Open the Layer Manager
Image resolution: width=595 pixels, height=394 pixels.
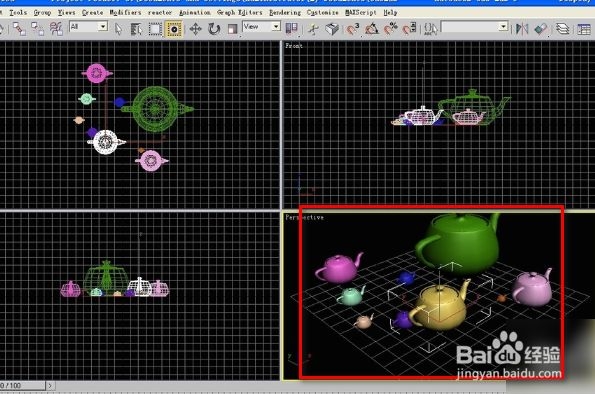coord(562,28)
